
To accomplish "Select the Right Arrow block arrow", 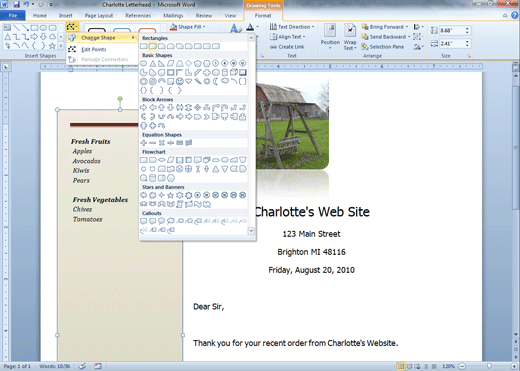I will pos(144,107).
